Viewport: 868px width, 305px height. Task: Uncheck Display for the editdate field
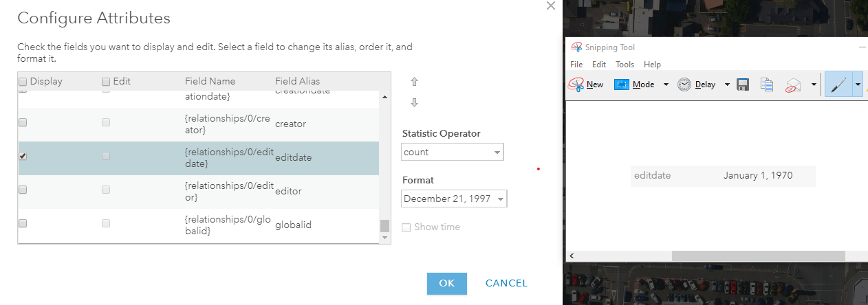(x=23, y=156)
